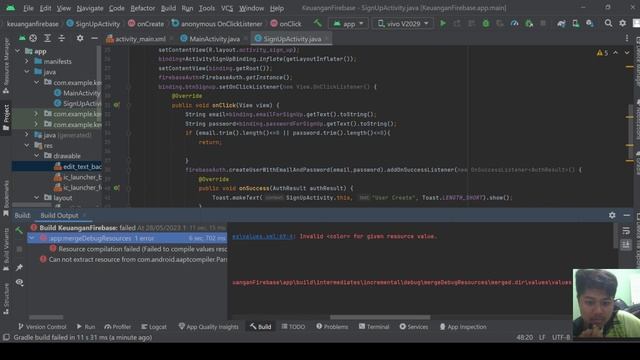Click select opened file target icon in Project panel
640x360 pixels.
[33, 38]
